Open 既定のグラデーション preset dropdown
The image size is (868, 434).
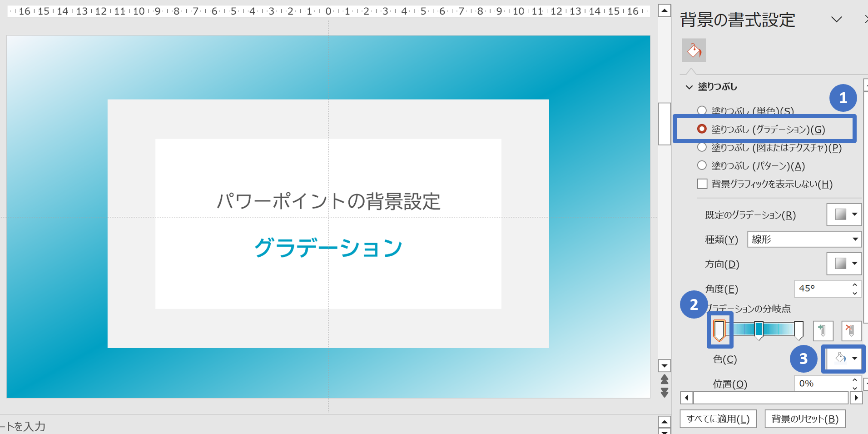coord(844,215)
